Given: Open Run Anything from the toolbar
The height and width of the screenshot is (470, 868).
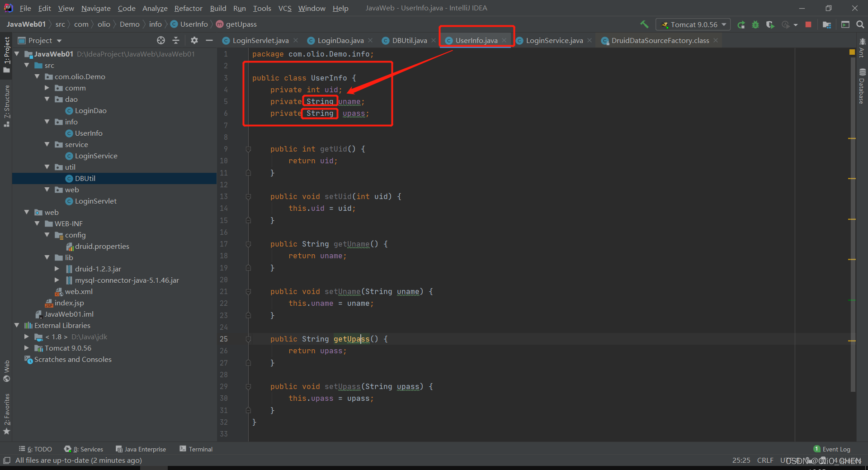Looking at the screenshot, I should 845,24.
